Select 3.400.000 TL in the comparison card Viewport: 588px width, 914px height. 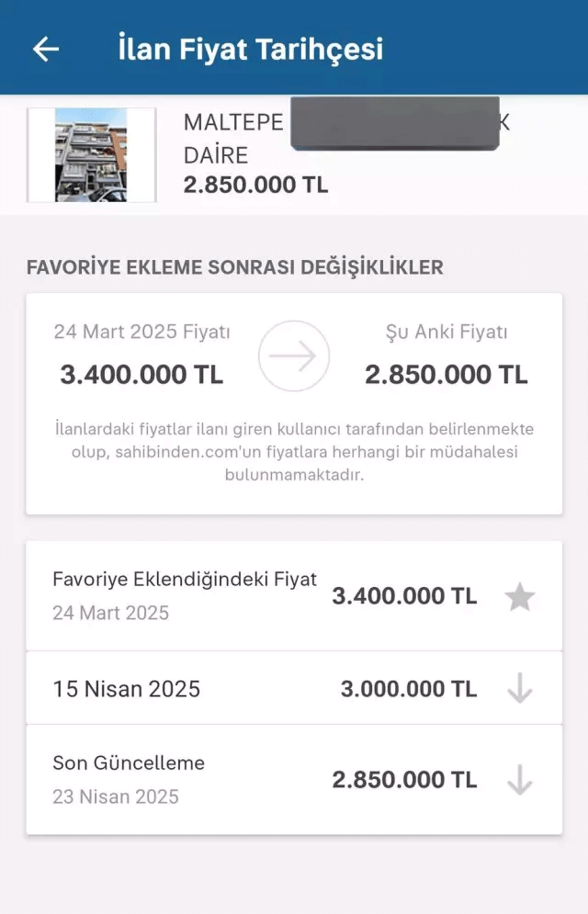[x=141, y=374]
